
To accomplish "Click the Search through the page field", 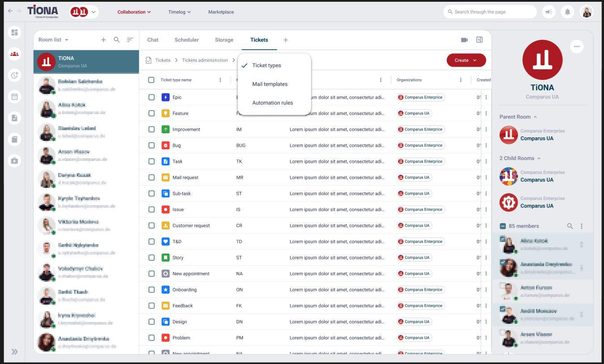I will point(490,12).
